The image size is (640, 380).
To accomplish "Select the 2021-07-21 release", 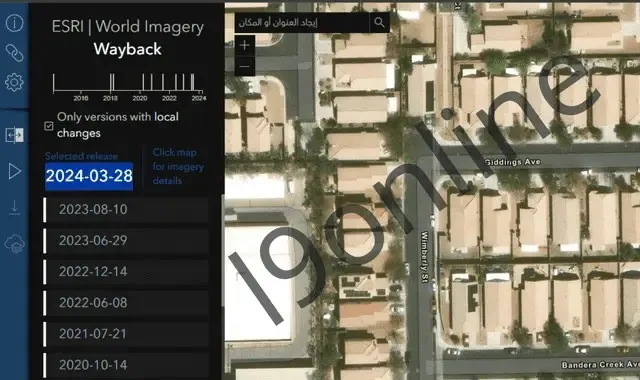I will (x=126, y=333).
